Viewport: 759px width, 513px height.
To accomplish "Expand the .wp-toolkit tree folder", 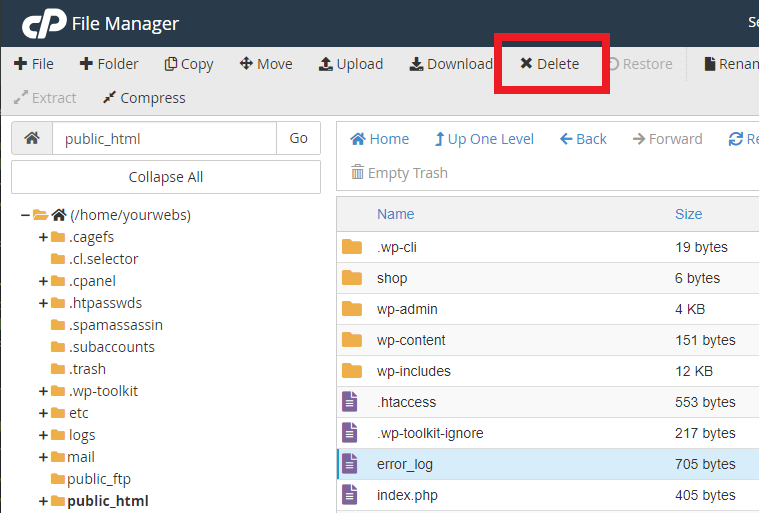I will [x=43, y=391].
